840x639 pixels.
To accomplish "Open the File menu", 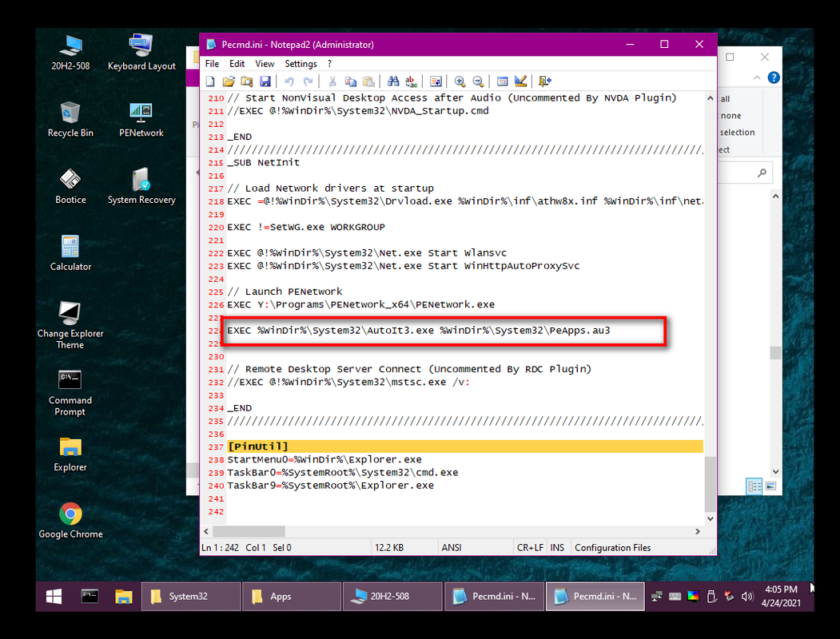I will point(212,64).
